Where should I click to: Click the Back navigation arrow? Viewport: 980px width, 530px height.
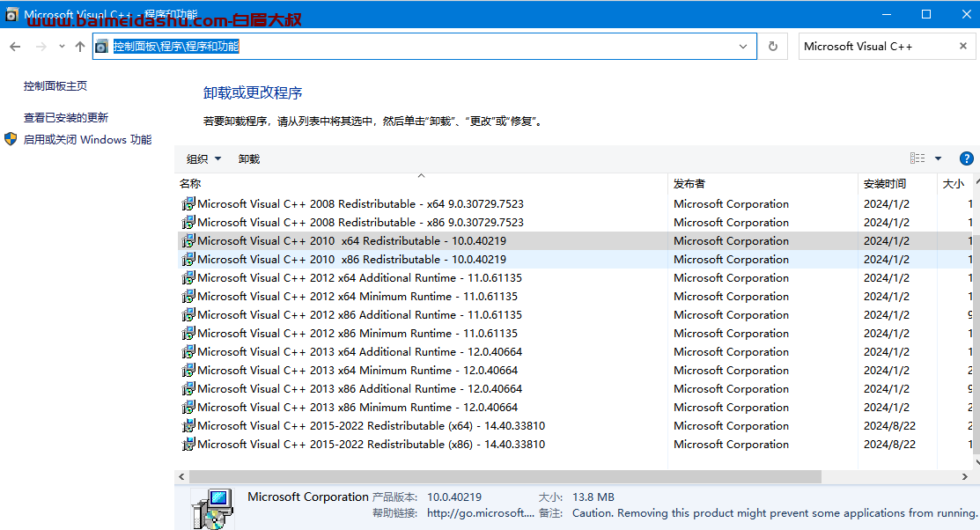16,47
